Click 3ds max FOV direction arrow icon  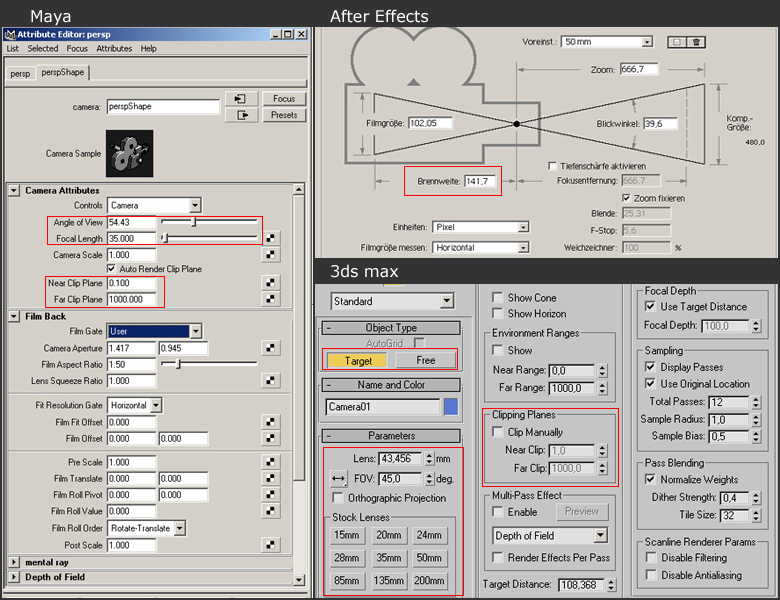click(x=338, y=479)
